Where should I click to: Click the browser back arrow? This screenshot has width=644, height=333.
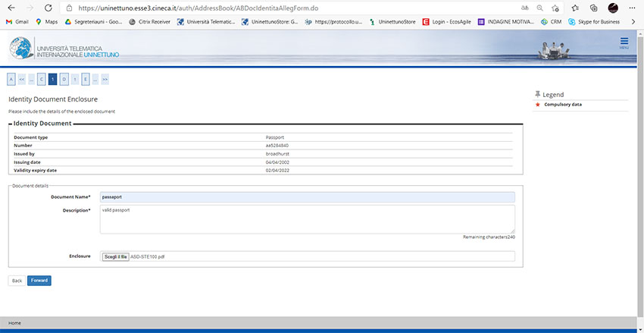tap(9, 8)
